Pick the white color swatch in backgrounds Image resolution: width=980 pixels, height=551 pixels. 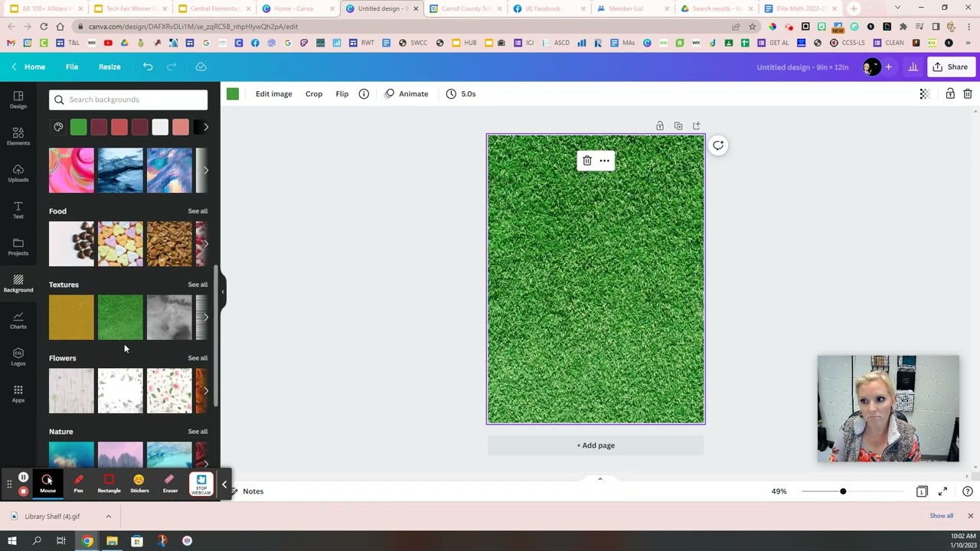coord(160,127)
